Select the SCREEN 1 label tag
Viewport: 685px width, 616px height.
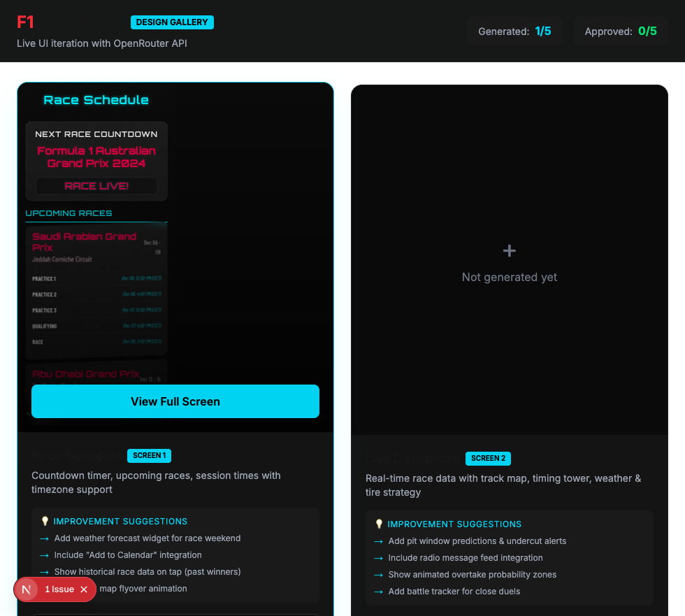(x=149, y=456)
